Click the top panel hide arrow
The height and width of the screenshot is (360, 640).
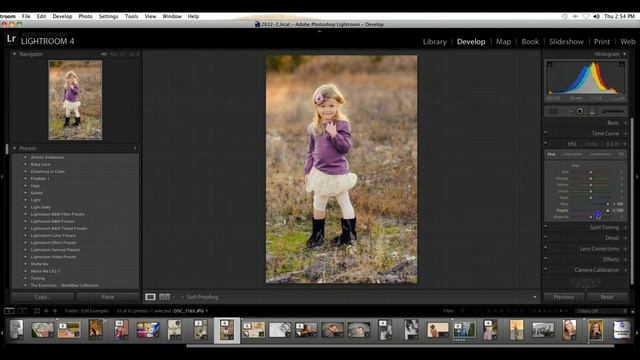coord(320,31)
